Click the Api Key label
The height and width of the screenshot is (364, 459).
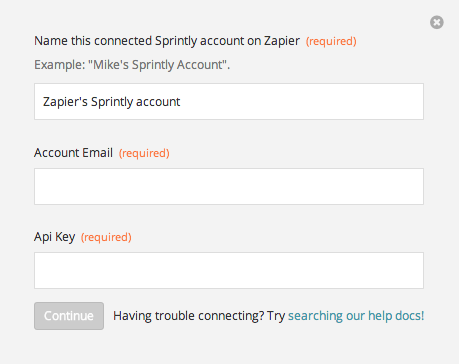[x=55, y=237]
